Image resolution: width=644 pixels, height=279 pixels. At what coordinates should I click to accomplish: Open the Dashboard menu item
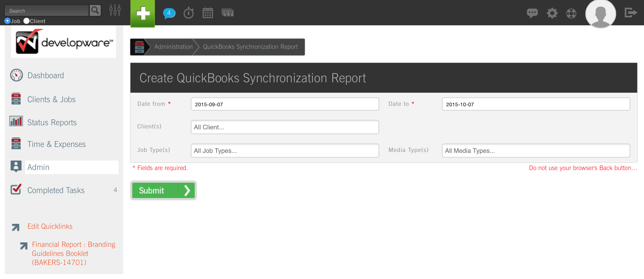point(46,75)
